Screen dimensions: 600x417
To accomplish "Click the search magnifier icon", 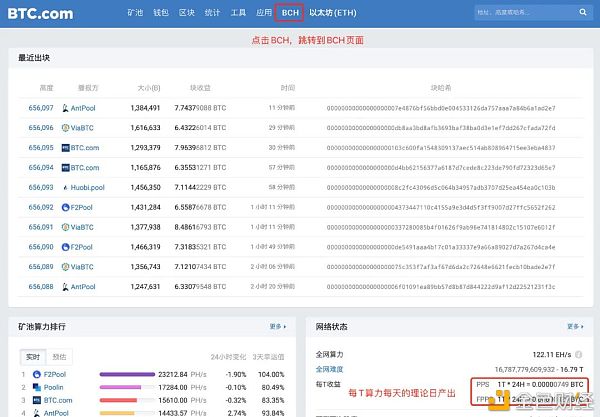I will pyautogui.click(x=582, y=12).
